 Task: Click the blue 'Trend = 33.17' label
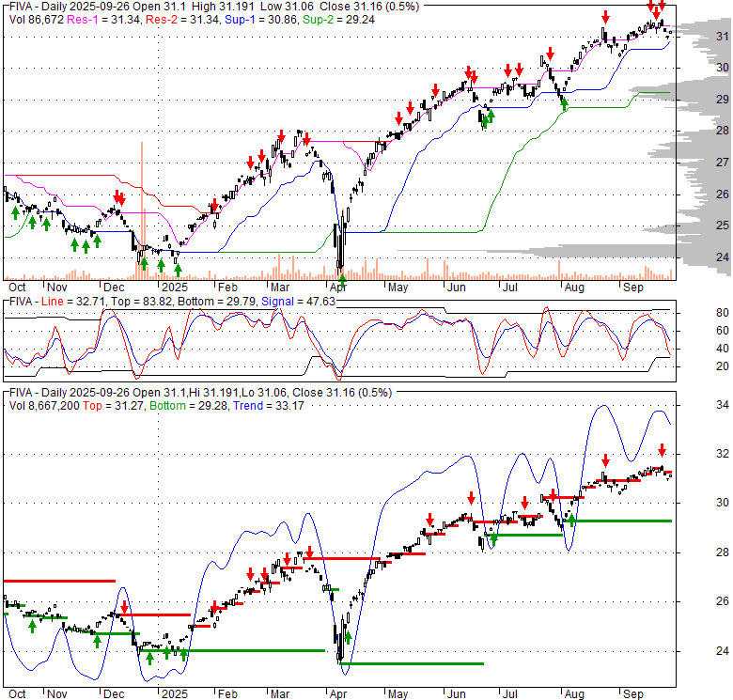pos(269,406)
